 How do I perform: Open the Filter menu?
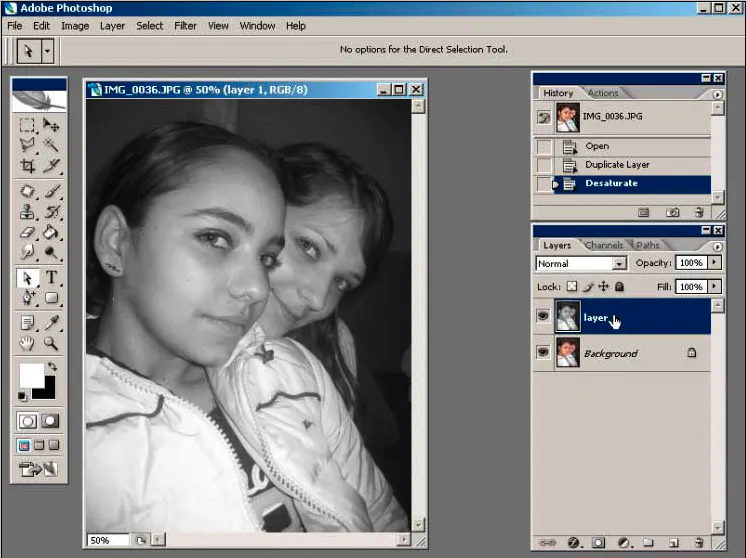click(x=185, y=26)
